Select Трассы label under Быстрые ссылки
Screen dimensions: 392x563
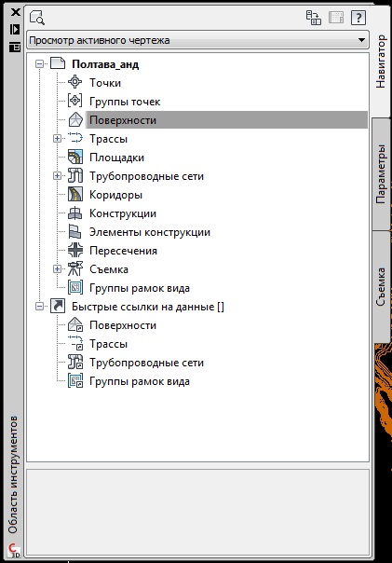click(x=108, y=344)
